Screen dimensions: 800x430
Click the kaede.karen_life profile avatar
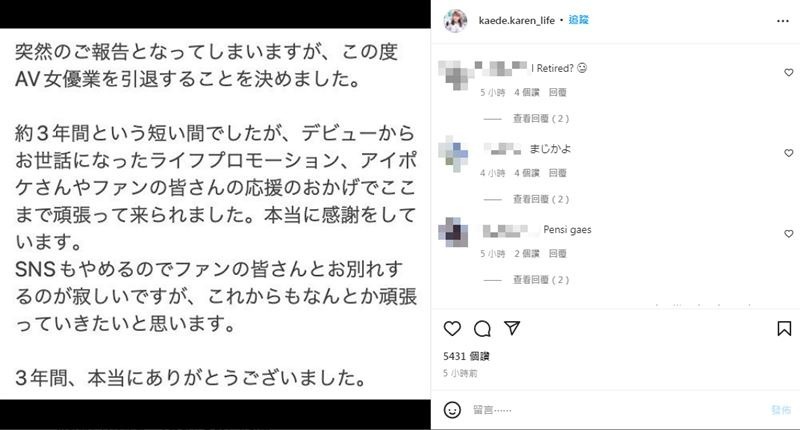tap(455, 21)
